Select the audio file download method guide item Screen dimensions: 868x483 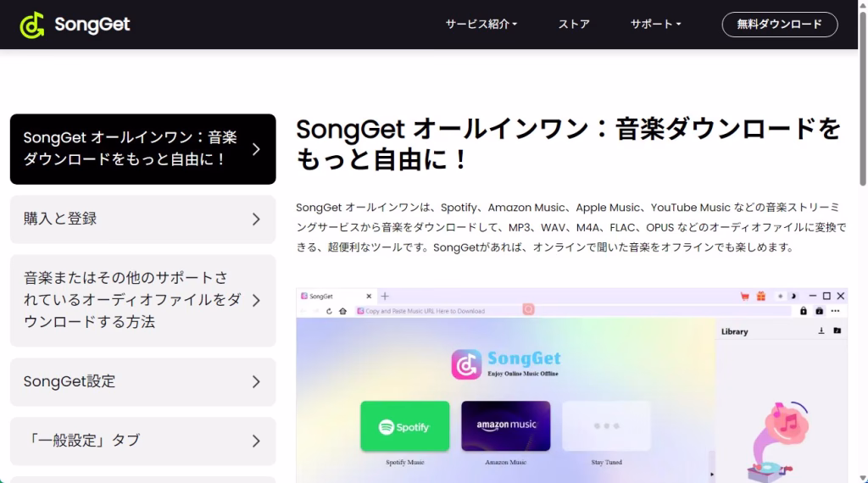142,301
